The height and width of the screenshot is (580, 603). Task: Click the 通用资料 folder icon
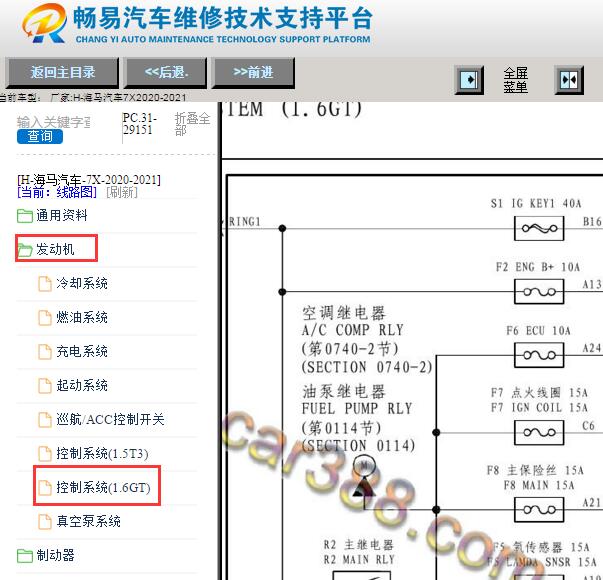coord(25,216)
